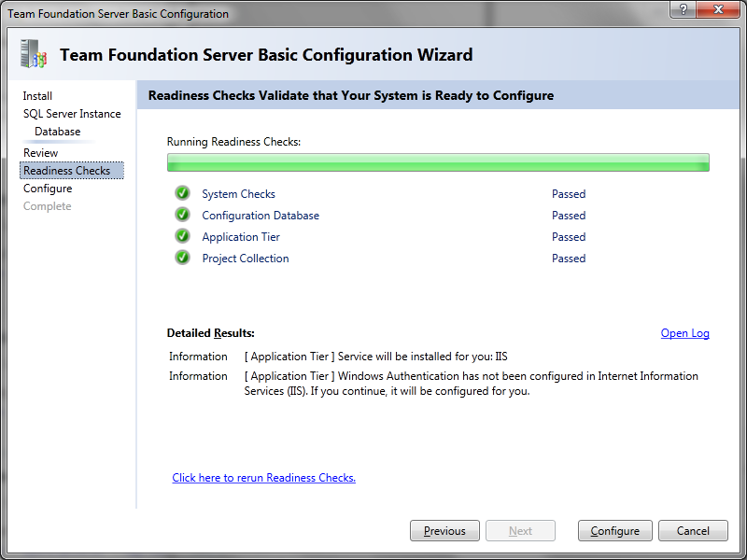Click the check icon beside Configuration Database

182,215
